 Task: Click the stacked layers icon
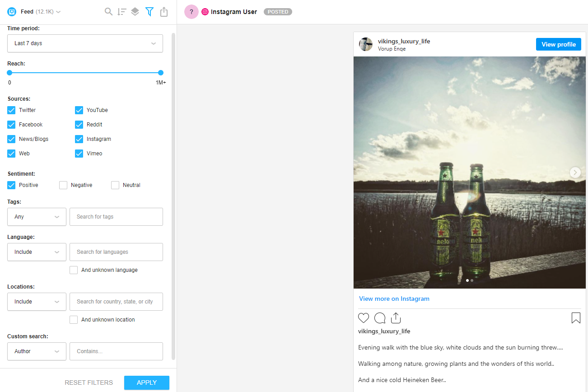tap(135, 12)
